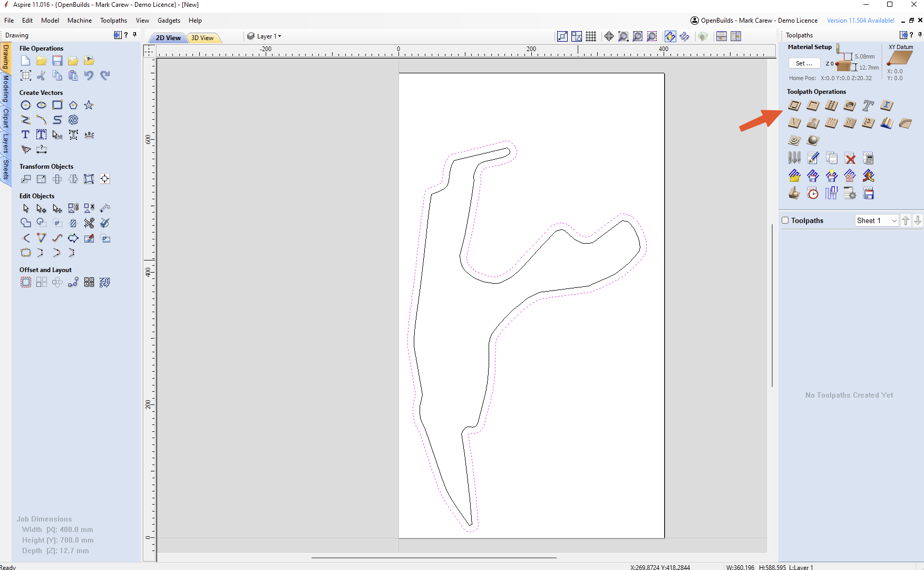Open the Modeling side tab
The image size is (924, 570).
click(6, 89)
